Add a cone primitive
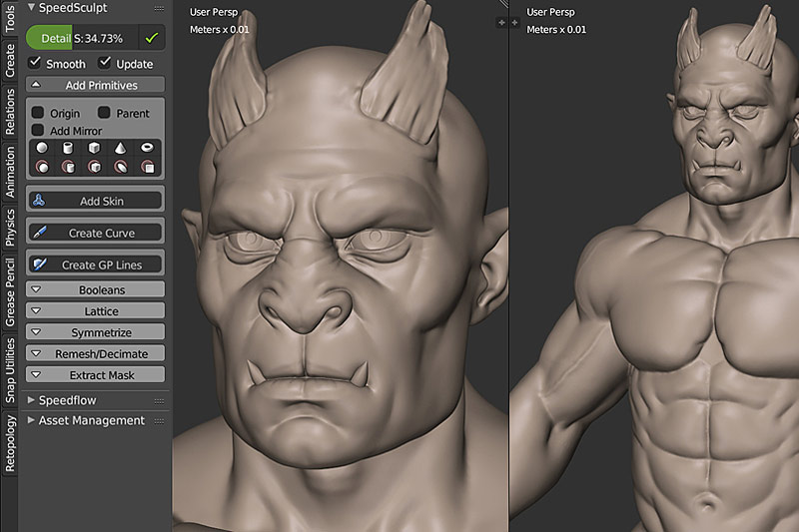799x532 pixels. 120,148
